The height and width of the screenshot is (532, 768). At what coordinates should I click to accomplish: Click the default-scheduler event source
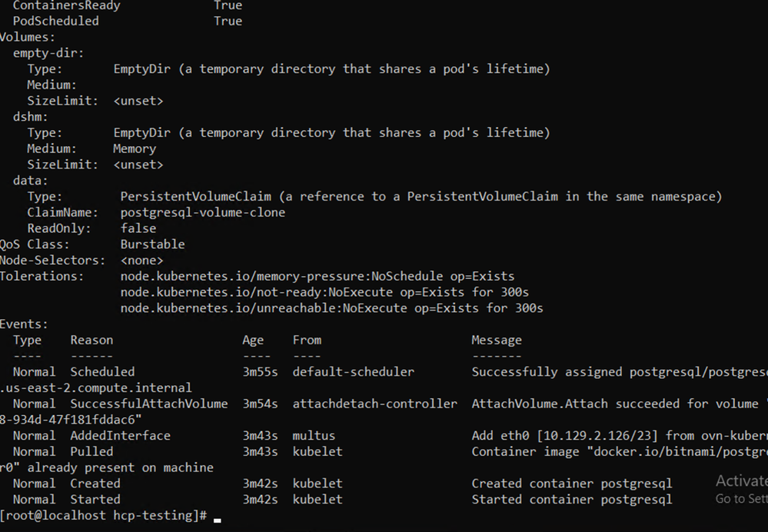(353, 372)
